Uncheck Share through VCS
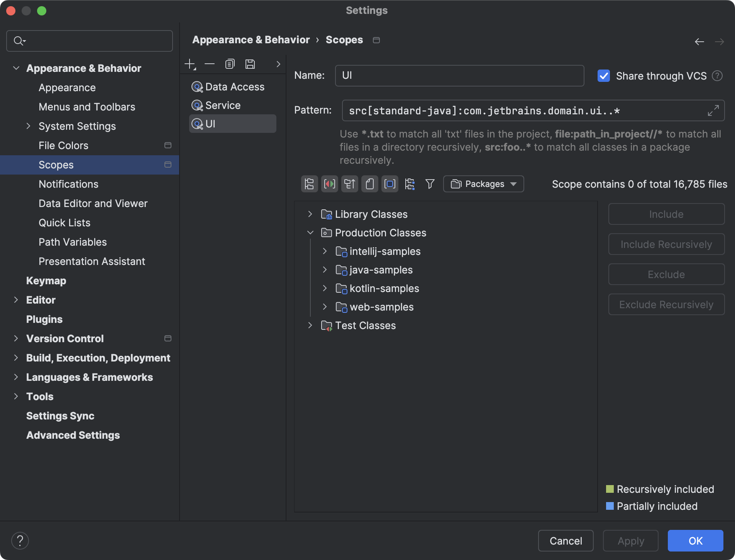 click(603, 76)
